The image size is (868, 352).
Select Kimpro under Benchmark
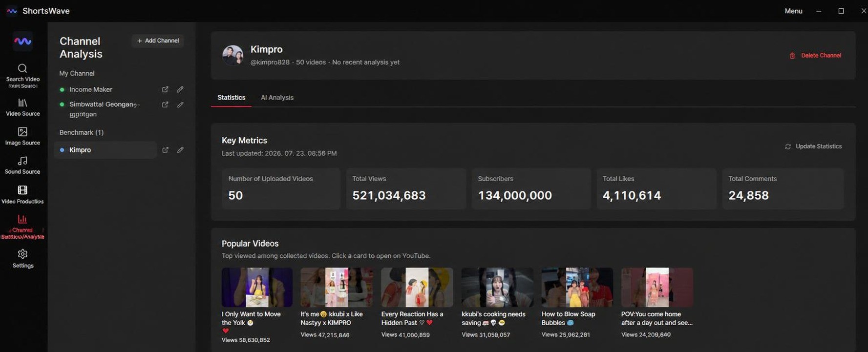(x=105, y=150)
